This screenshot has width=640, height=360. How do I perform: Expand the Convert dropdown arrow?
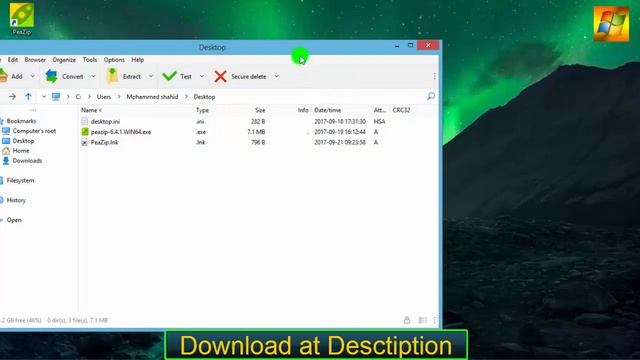click(x=93, y=76)
